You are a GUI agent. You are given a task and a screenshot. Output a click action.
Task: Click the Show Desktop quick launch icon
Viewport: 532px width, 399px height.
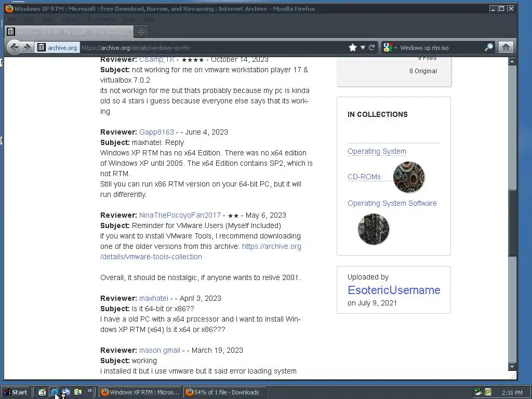pos(66,392)
